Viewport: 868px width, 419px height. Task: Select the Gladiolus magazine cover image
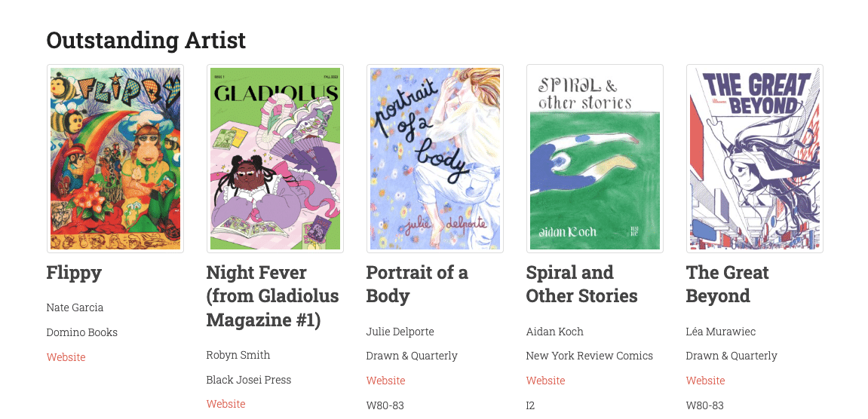pyautogui.click(x=275, y=158)
